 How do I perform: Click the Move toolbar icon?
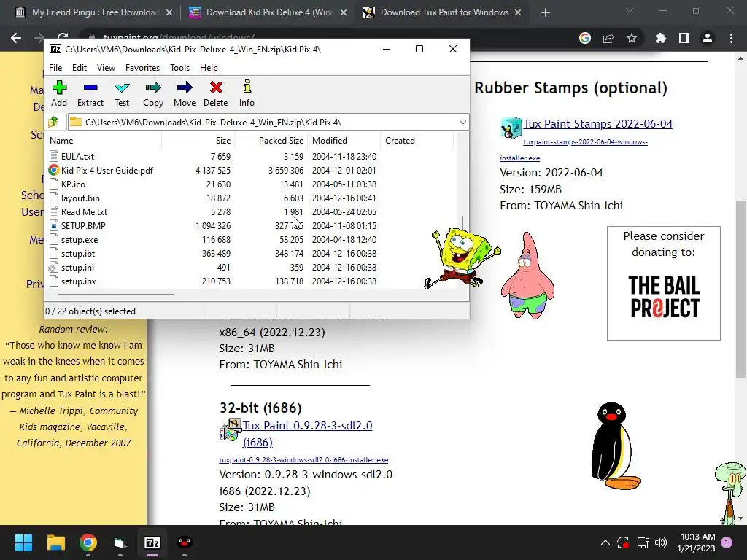185,94
